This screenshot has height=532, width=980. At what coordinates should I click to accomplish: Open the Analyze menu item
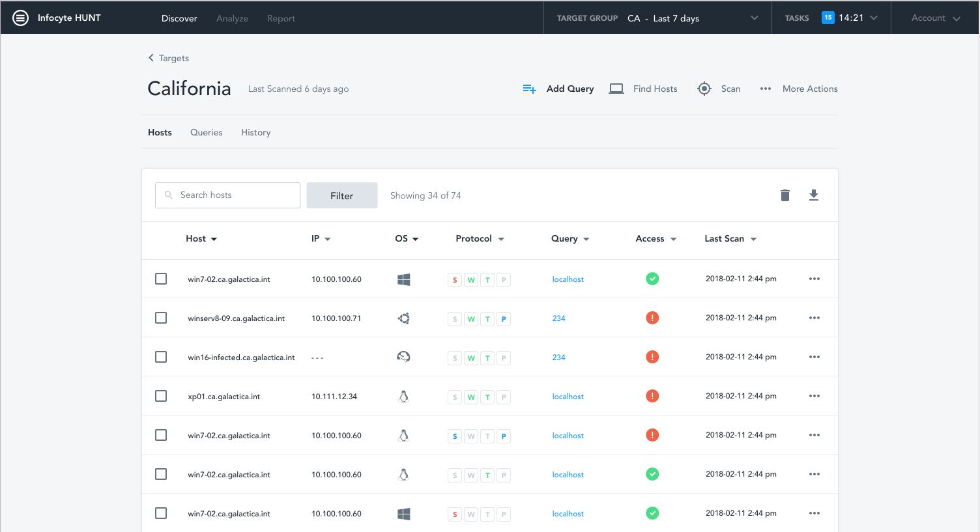pos(232,18)
